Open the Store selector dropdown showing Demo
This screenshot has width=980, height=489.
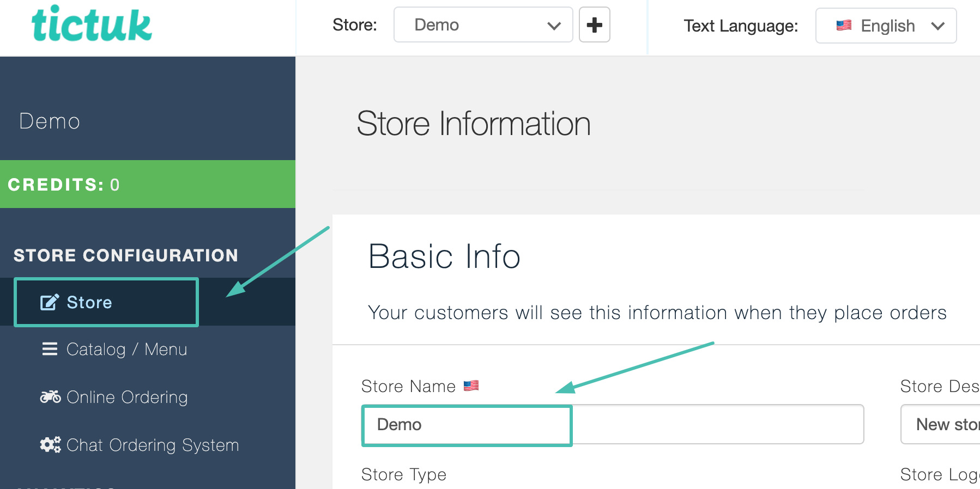(483, 25)
